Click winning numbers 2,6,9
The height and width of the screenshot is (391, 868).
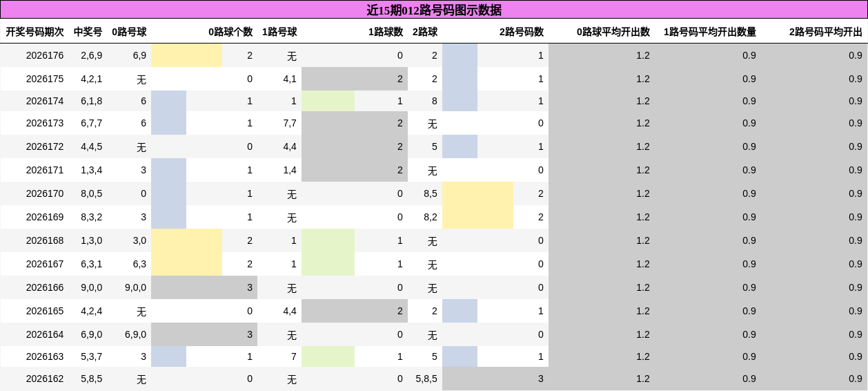point(92,55)
